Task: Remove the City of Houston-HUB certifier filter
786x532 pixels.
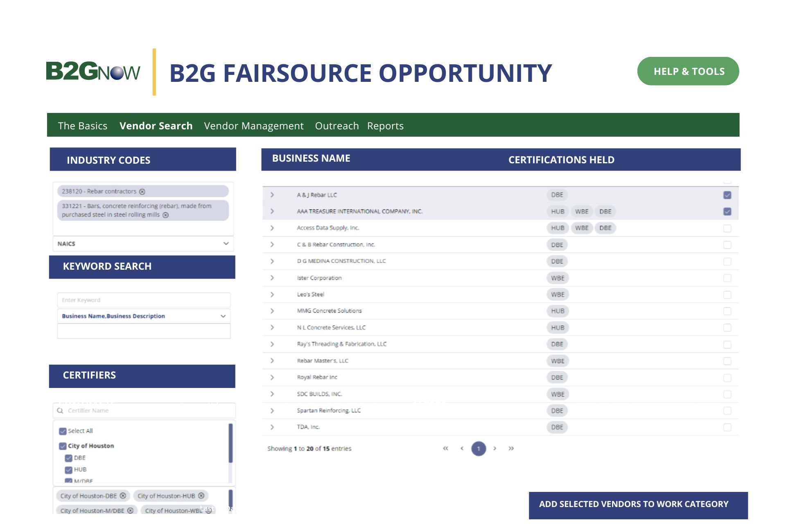Action: 201,496
